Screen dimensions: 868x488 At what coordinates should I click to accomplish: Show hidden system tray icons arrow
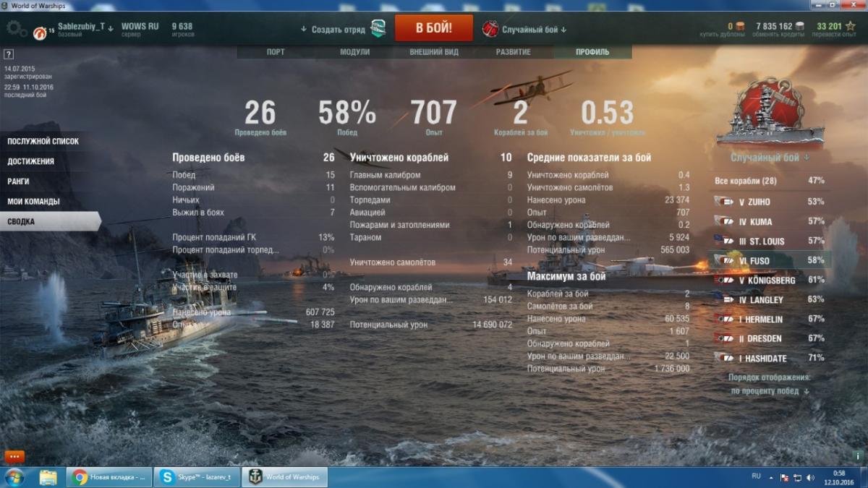click(x=771, y=477)
